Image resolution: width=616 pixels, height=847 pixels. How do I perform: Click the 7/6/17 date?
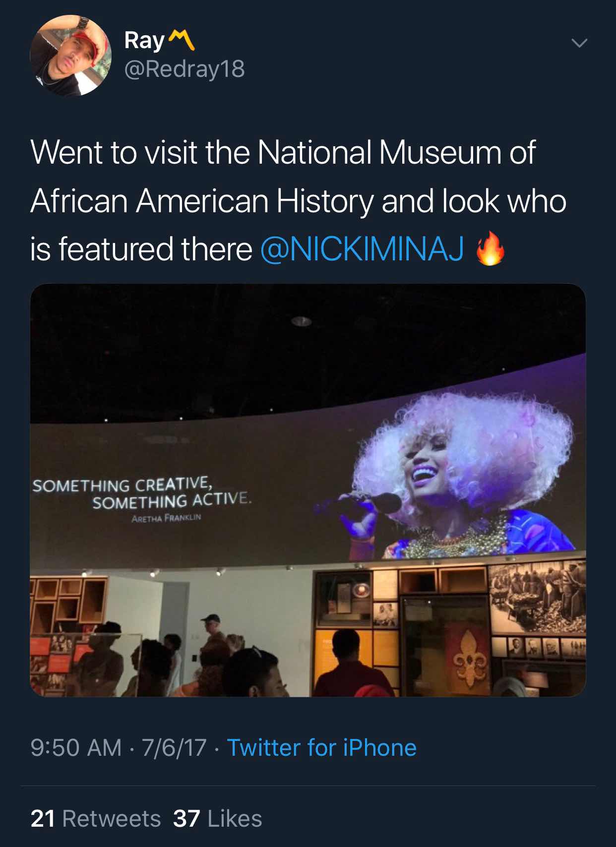(x=174, y=747)
